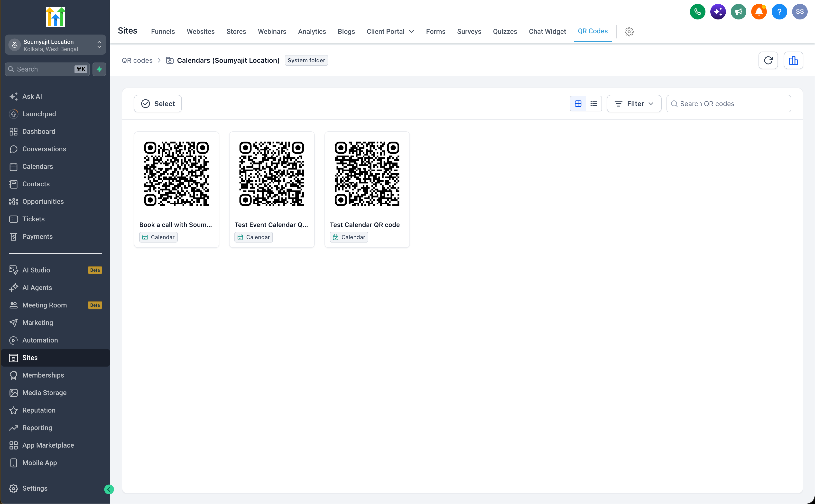Switch to Blogs tab
The image size is (815, 504).
point(346,31)
